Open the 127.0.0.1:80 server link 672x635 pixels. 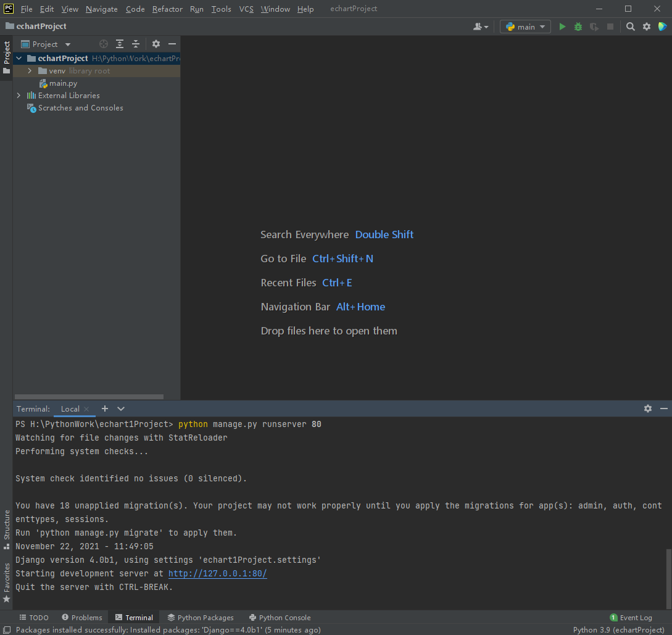(x=217, y=573)
